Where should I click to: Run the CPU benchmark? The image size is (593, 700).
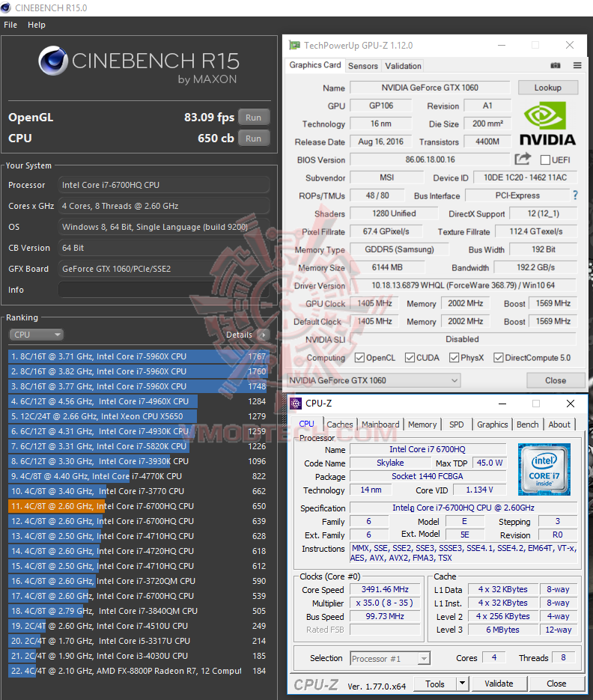point(254,139)
